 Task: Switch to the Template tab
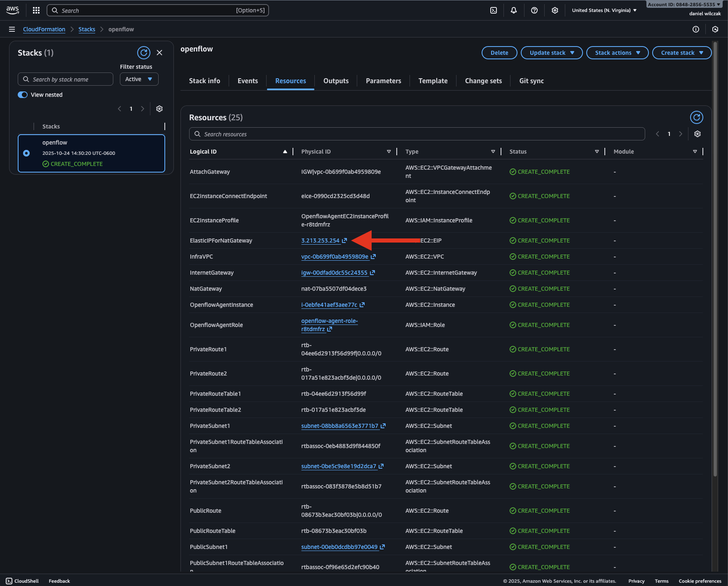(433, 81)
